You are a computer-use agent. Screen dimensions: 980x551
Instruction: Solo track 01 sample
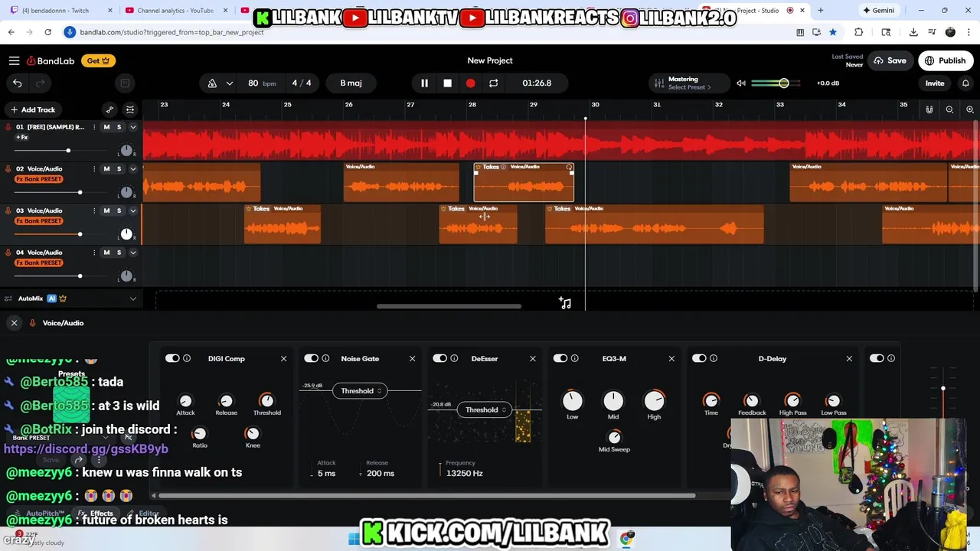[x=119, y=127]
